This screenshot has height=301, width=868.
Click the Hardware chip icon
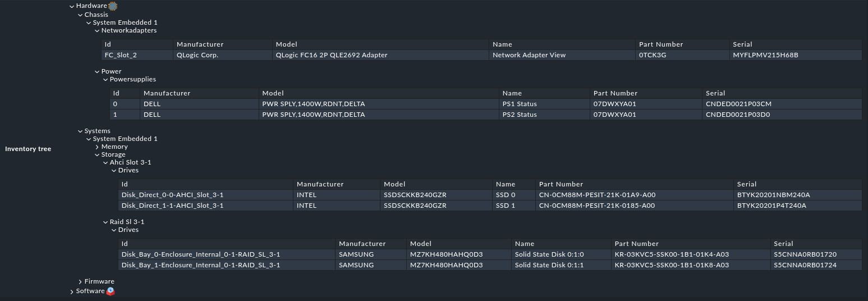click(x=113, y=6)
